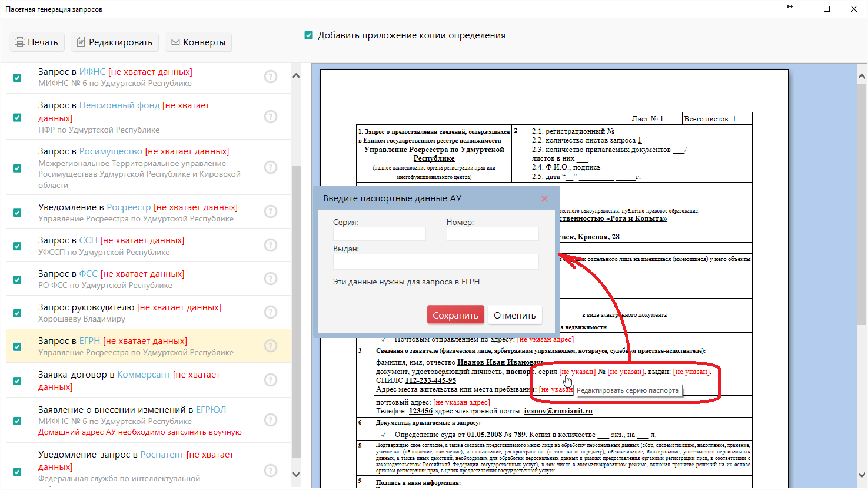This screenshot has width=868, height=490.
Task: Uncheck 'Добавить приложение копии определения' checkbox
Action: click(308, 35)
